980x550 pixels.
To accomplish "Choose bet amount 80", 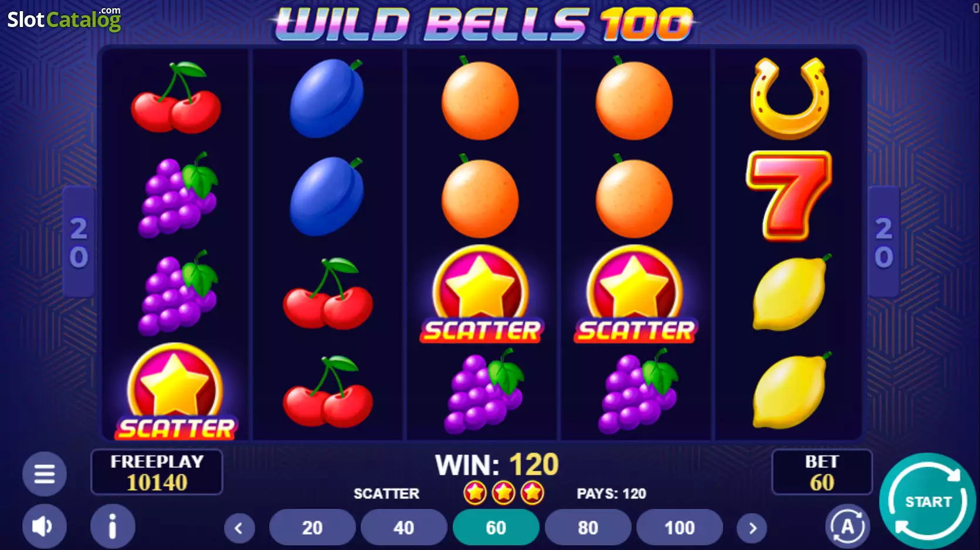I will coord(588,528).
